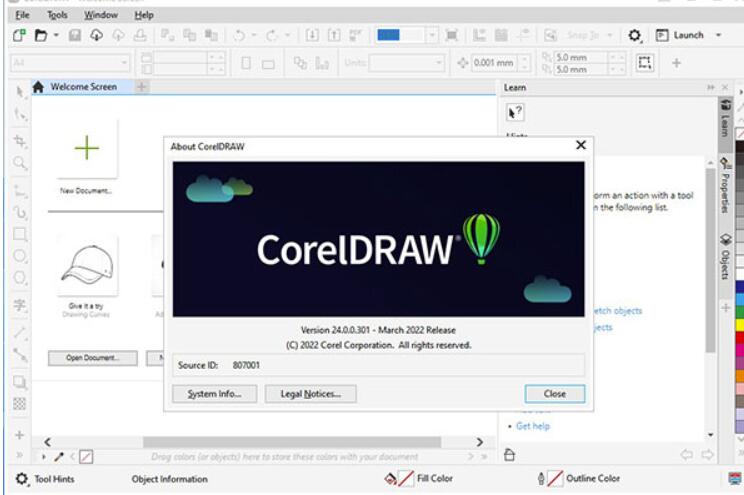Click the top duplicate distance 5.0 mm field
The width and height of the screenshot is (744, 495).
click(581, 57)
